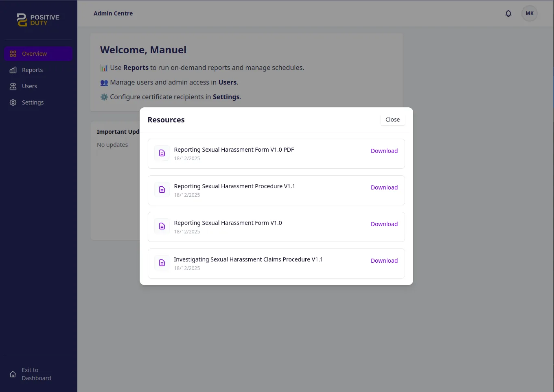Open Settings via the gear icon
Viewport: 554px width, 392px height.
pyautogui.click(x=13, y=102)
